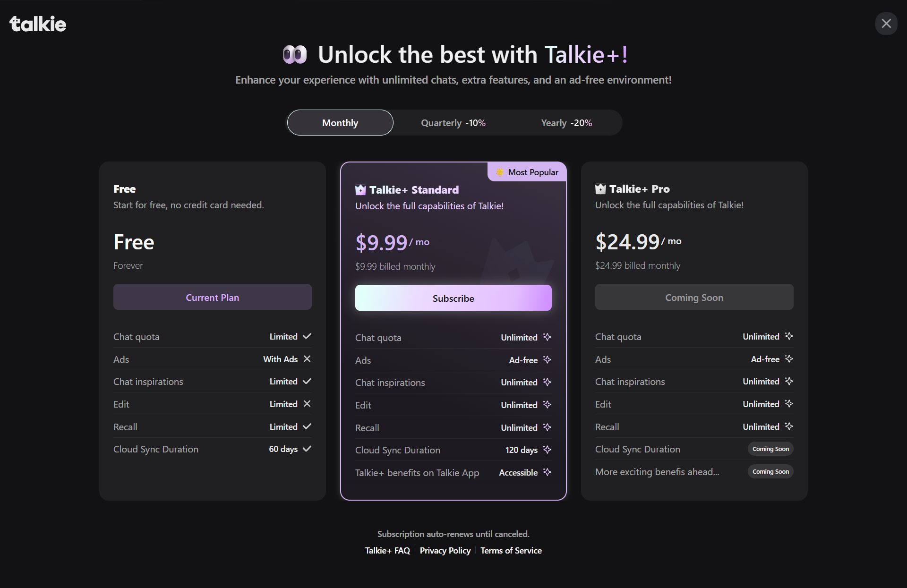This screenshot has width=907, height=588.
Task: Click the googly eyes mascot icon
Action: click(295, 55)
